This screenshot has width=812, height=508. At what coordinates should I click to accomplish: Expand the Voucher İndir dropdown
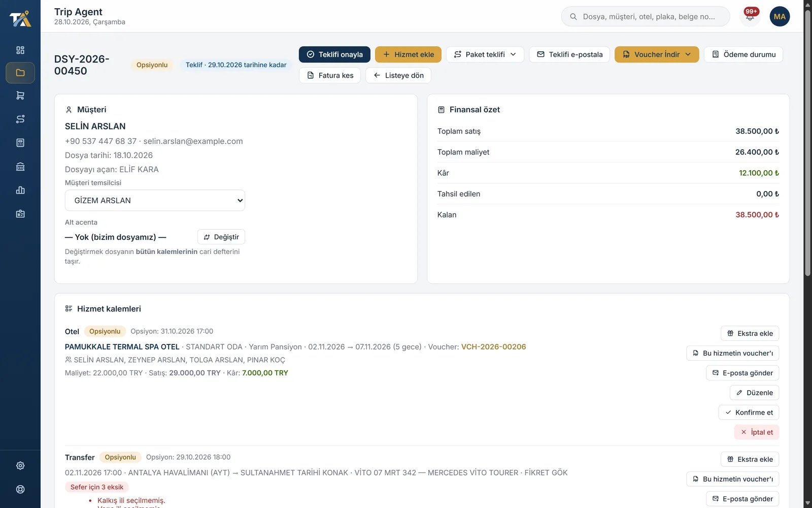click(657, 54)
